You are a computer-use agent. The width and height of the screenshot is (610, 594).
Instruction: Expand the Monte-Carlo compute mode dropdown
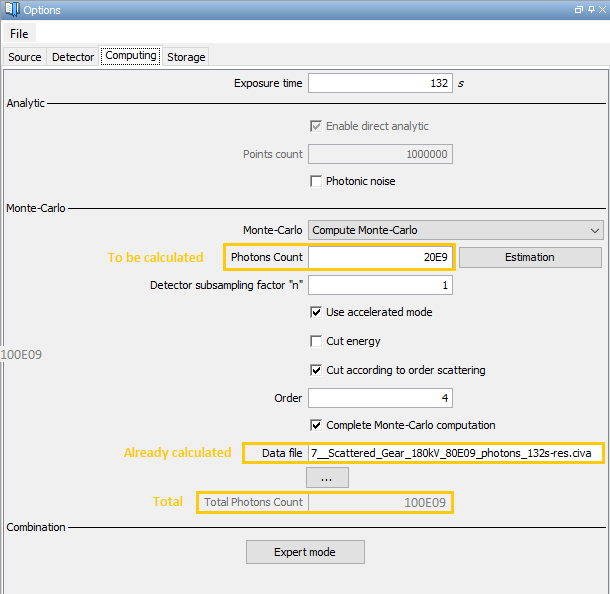pyautogui.click(x=455, y=230)
